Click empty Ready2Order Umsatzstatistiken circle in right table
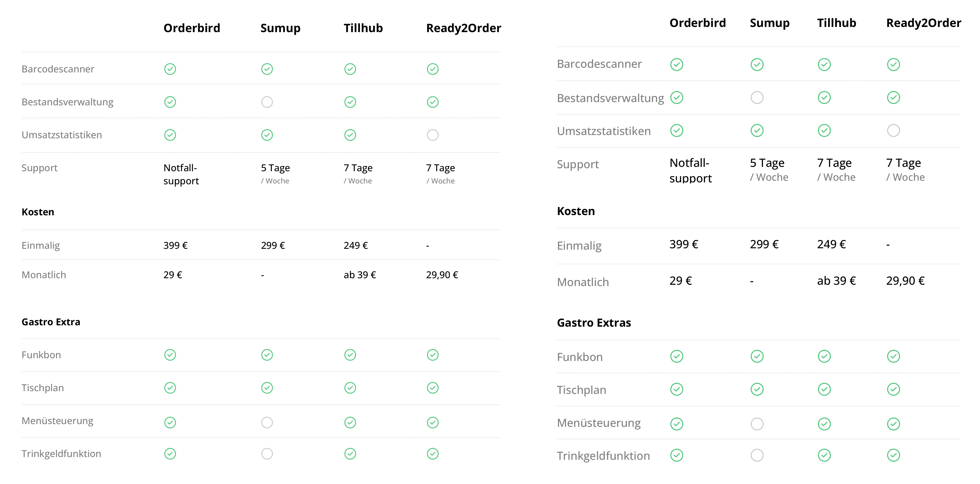980x484 pixels. (x=893, y=131)
